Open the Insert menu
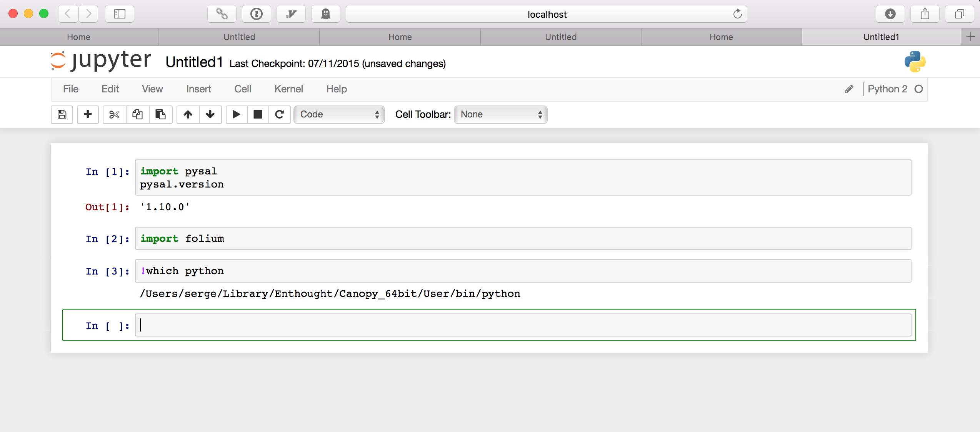Viewport: 980px width, 432px height. point(198,89)
